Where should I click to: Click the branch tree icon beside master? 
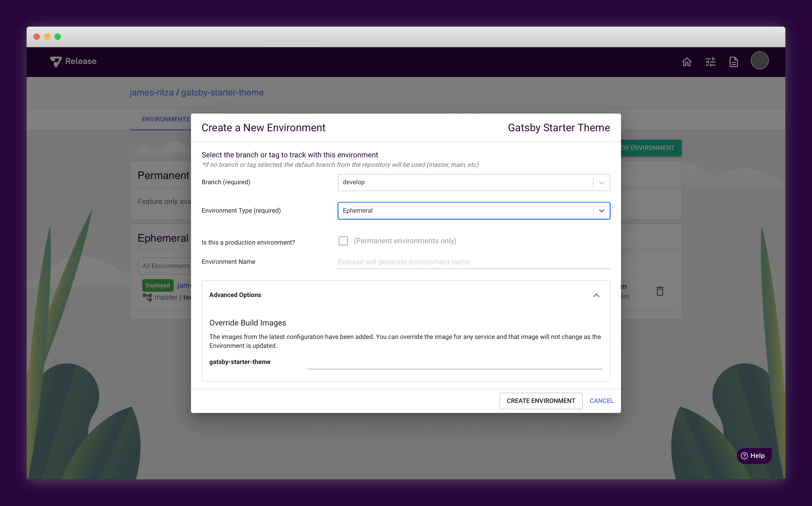147,297
